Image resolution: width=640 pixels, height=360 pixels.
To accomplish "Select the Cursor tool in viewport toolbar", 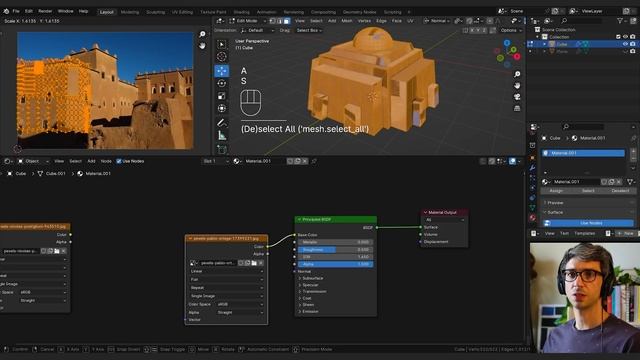I will pos(222,56).
